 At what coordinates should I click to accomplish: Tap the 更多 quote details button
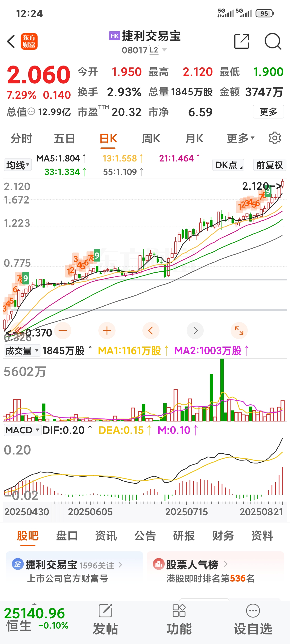(268, 112)
